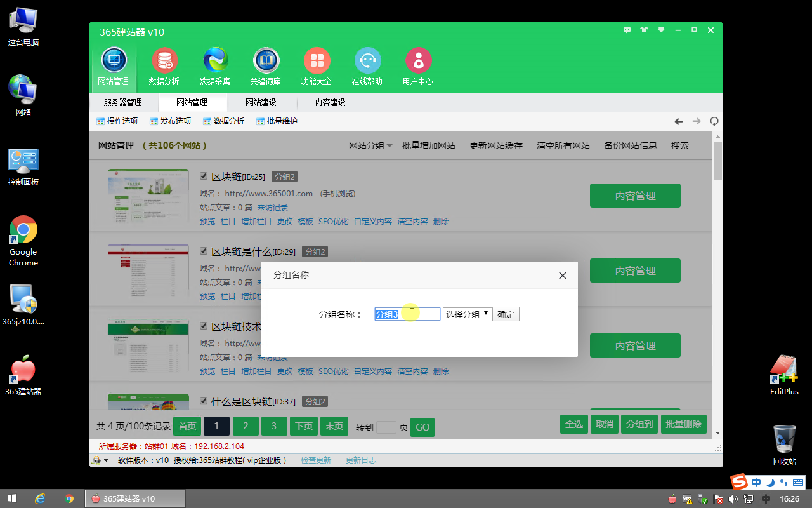Open the 数据分析 database icon in top toolbar
Viewport: 812px width, 508px height.
tap(164, 67)
